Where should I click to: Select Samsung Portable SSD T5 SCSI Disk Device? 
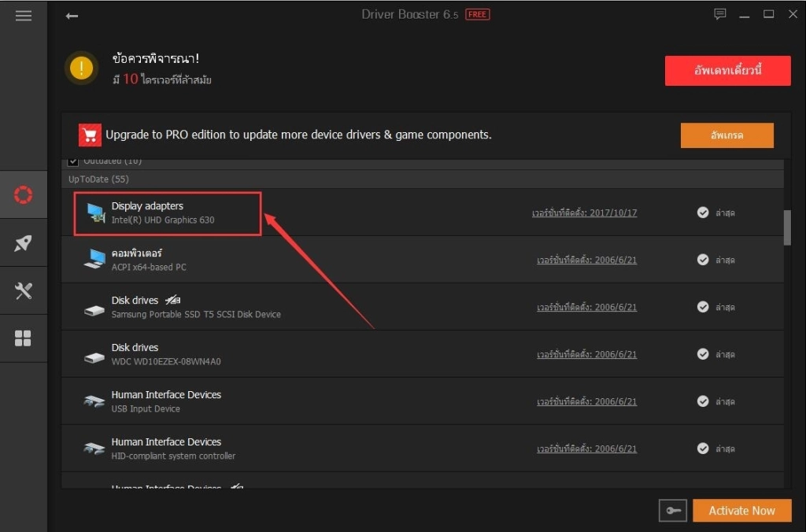[x=196, y=315]
